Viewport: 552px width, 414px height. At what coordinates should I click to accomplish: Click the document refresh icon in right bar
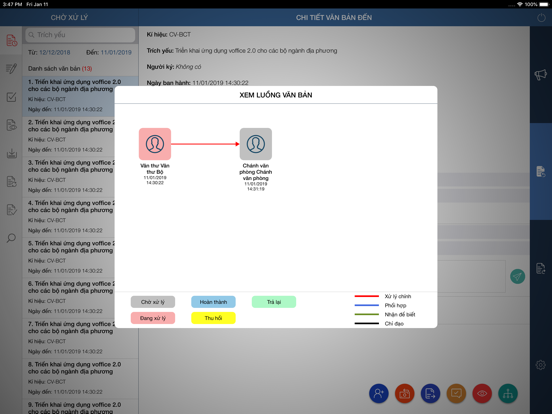[x=541, y=269]
